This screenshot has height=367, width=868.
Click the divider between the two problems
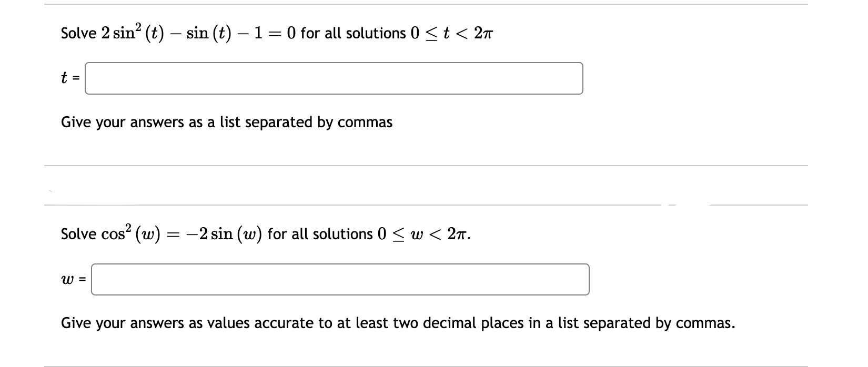[x=421, y=165]
